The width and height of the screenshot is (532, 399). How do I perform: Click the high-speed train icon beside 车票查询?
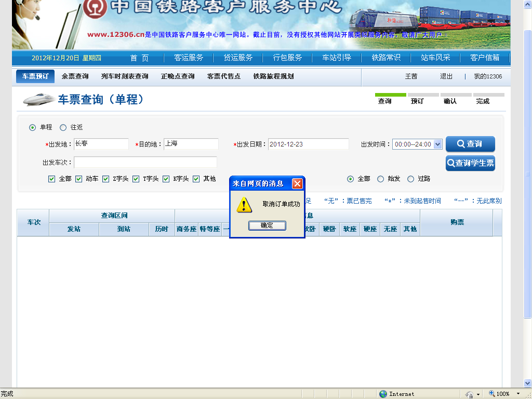[38, 99]
